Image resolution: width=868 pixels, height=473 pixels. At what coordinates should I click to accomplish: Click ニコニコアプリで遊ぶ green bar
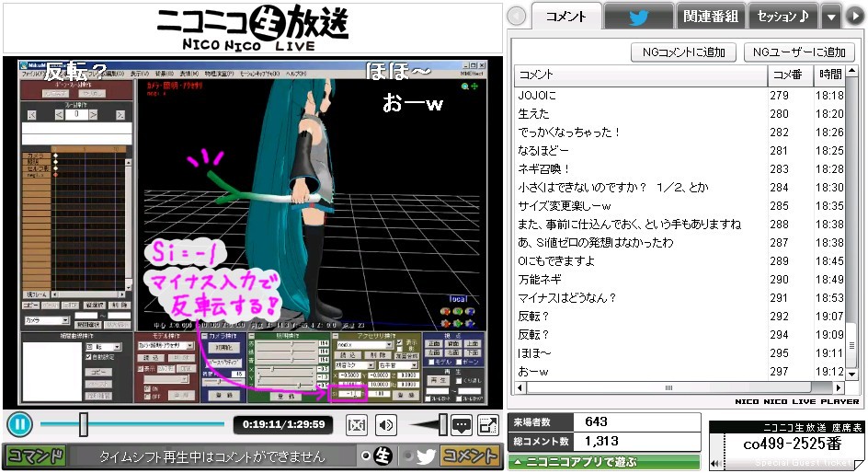point(604,461)
